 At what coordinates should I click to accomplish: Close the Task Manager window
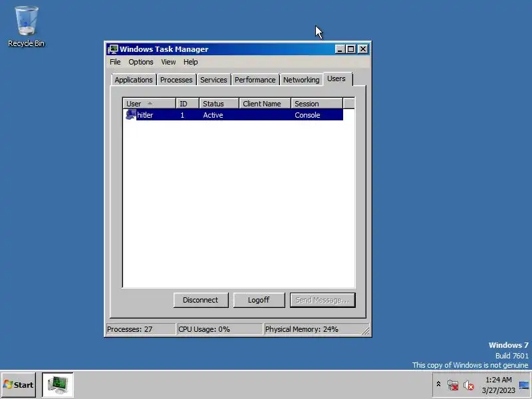[x=363, y=49]
